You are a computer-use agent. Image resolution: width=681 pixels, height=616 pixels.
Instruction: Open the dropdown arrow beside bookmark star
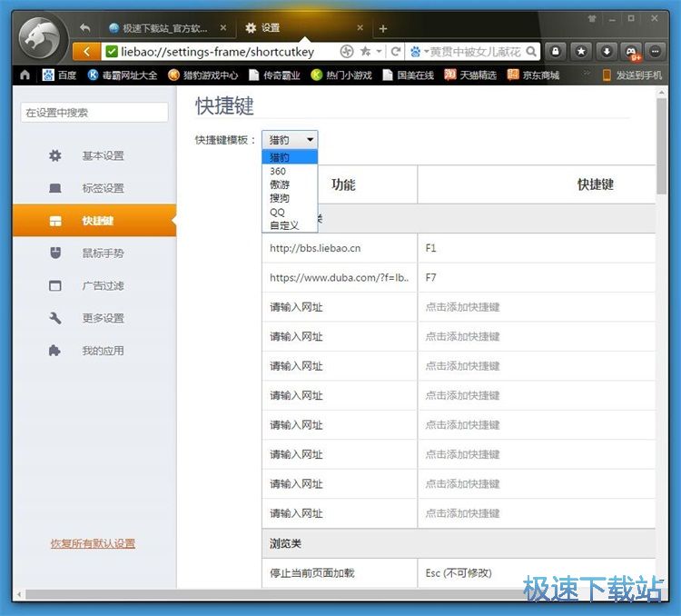click(379, 52)
